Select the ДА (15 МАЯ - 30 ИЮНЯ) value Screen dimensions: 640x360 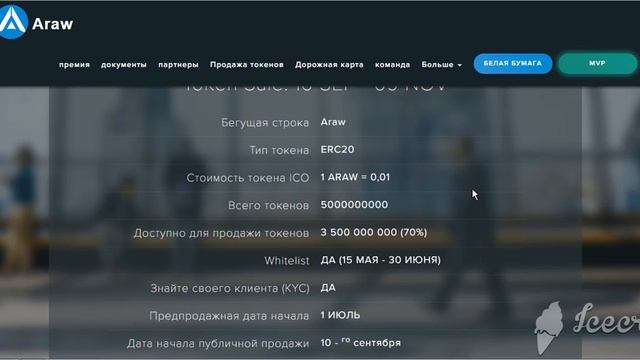coord(380,260)
